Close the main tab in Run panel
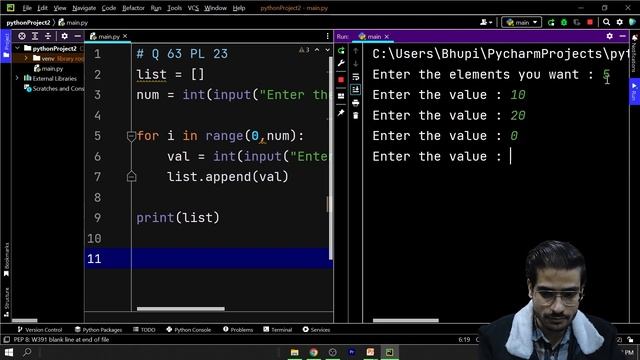 tap(387, 37)
